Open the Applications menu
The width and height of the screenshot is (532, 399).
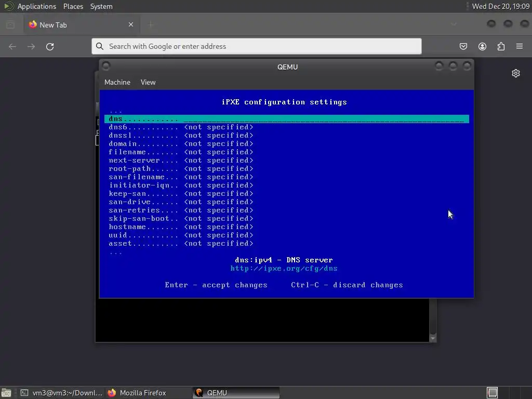pyautogui.click(x=37, y=6)
